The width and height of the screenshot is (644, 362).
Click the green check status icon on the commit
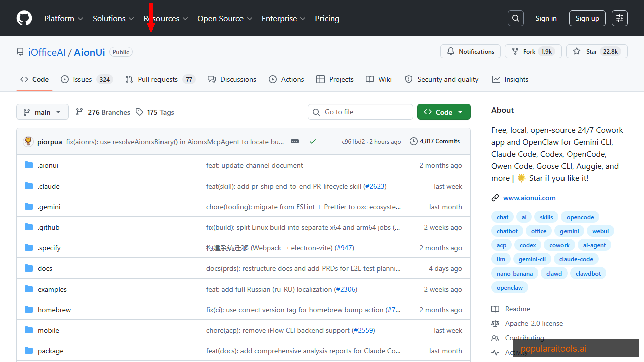(x=313, y=141)
